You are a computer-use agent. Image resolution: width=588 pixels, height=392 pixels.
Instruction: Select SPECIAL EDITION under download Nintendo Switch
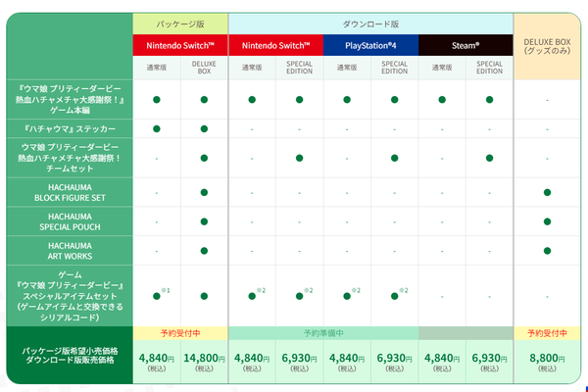(299, 68)
